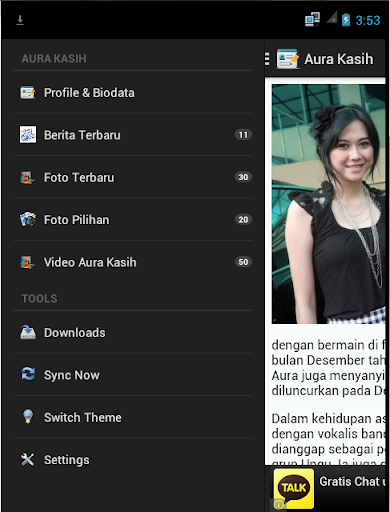Collapse the side drawer via header handle

pyautogui.click(x=267, y=59)
